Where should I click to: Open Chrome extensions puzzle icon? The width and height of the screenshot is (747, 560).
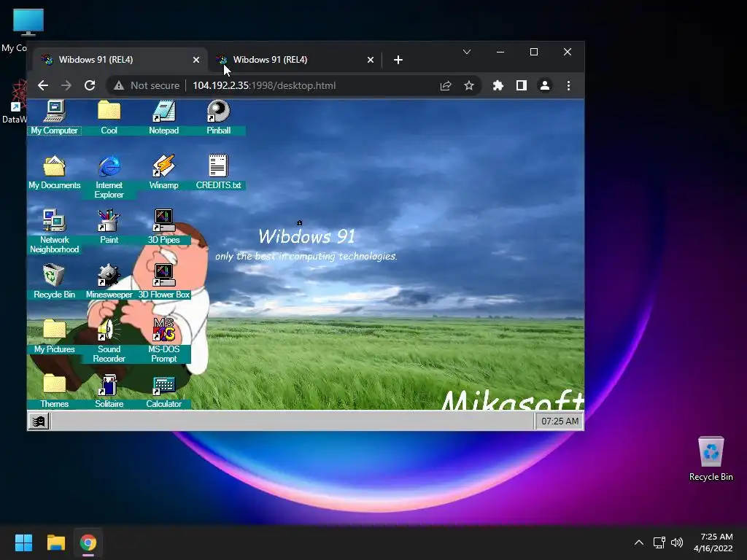pos(498,86)
